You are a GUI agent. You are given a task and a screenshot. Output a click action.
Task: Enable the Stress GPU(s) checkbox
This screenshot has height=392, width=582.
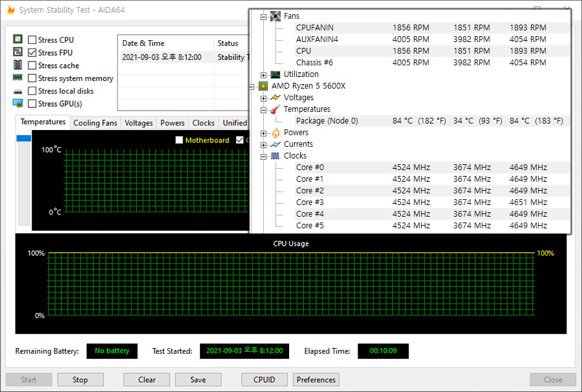point(32,103)
